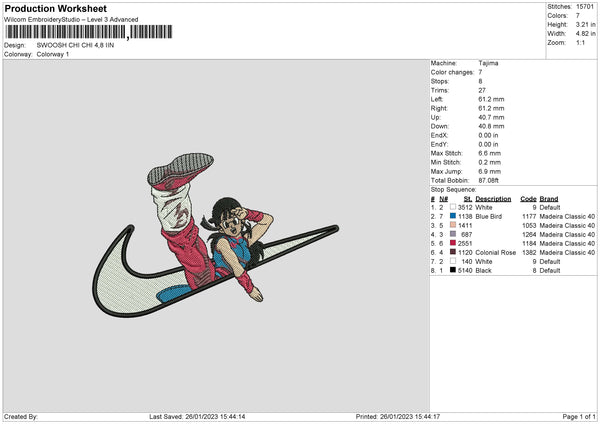Click the Height value 3.21 in
The width and height of the screenshot is (600, 424).
coord(585,24)
